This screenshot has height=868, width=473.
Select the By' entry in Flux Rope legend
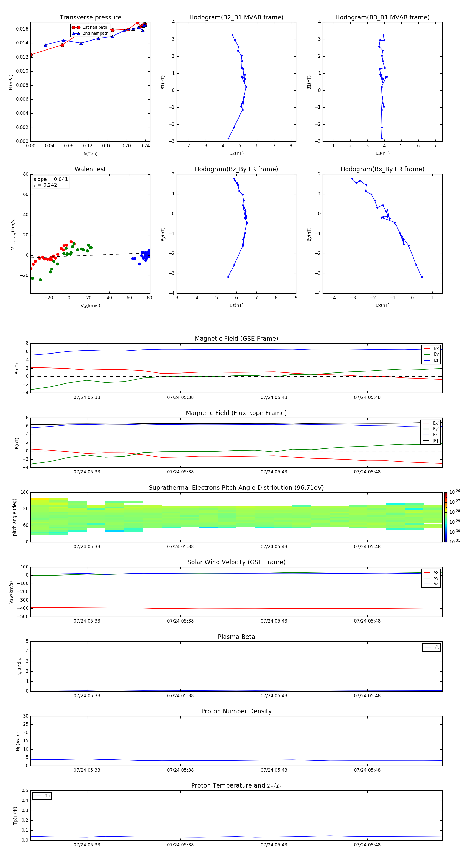pyautogui.click(x=431, y=429)
